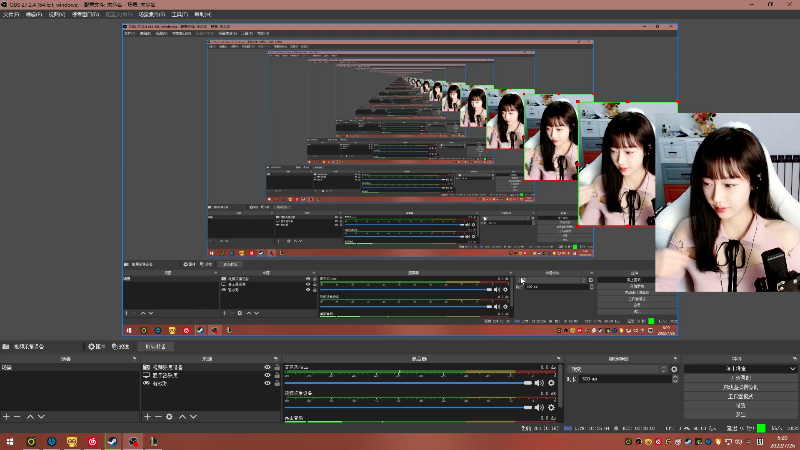
Task: Open the Scene Collection menu
Action: tap(152, 14)
